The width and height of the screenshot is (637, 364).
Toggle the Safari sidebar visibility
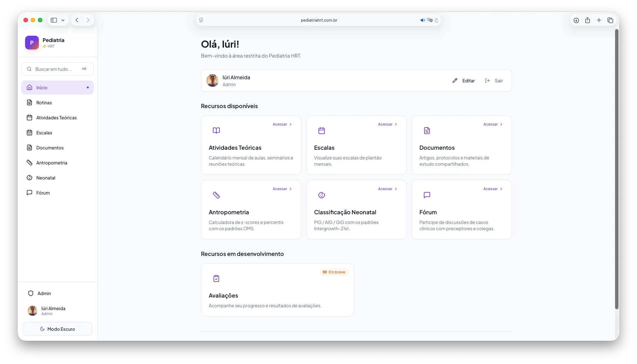pos(53,20)
